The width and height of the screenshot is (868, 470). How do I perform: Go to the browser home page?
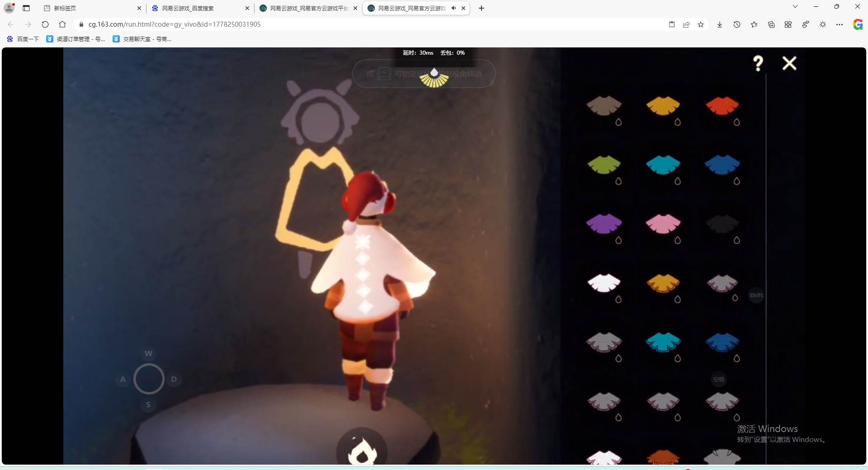pos(62,24)
